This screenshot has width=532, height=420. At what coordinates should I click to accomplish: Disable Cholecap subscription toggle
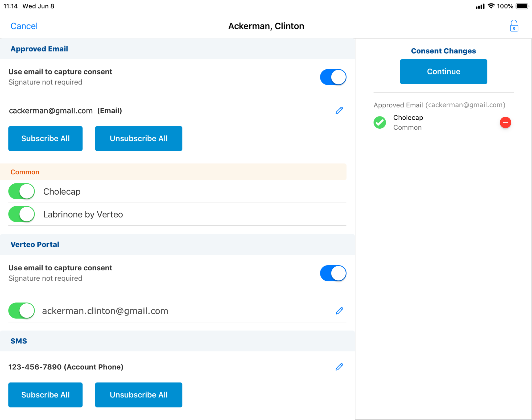click(22, 191)
